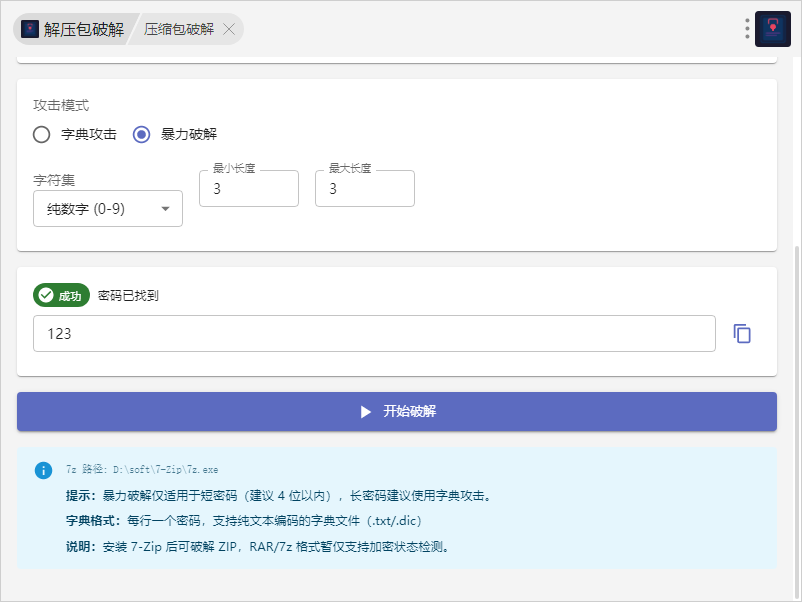Select the 字典攻击 radio button
The image size is (802, 602).
pos(42,135)
